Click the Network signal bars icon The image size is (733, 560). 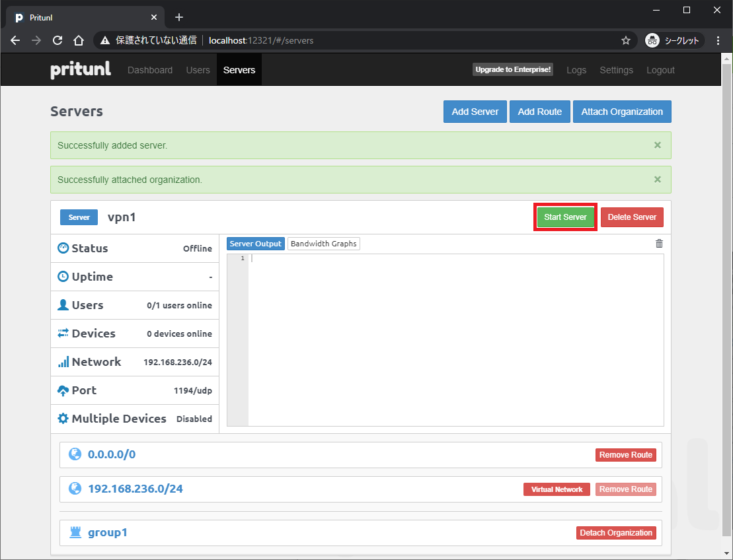63,362
